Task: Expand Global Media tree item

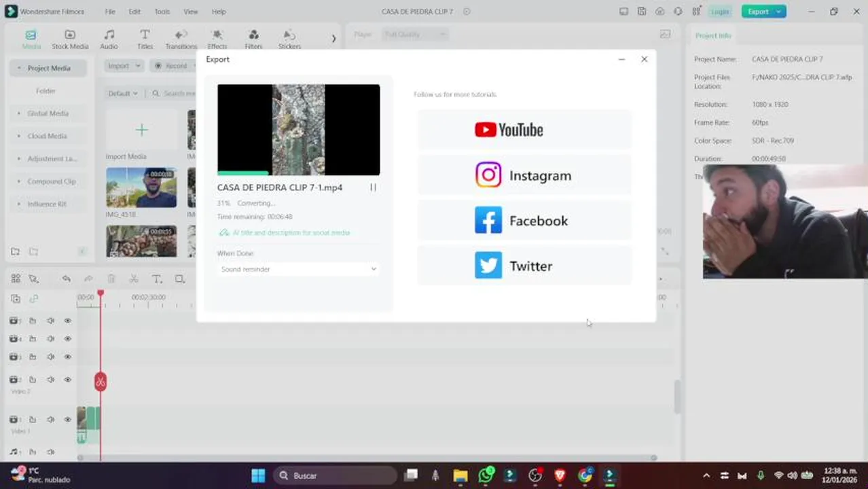Action: click(x=19, y=113)
